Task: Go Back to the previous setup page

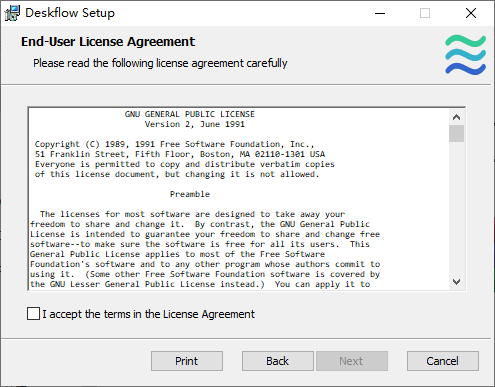Action: tap(278, 361)
